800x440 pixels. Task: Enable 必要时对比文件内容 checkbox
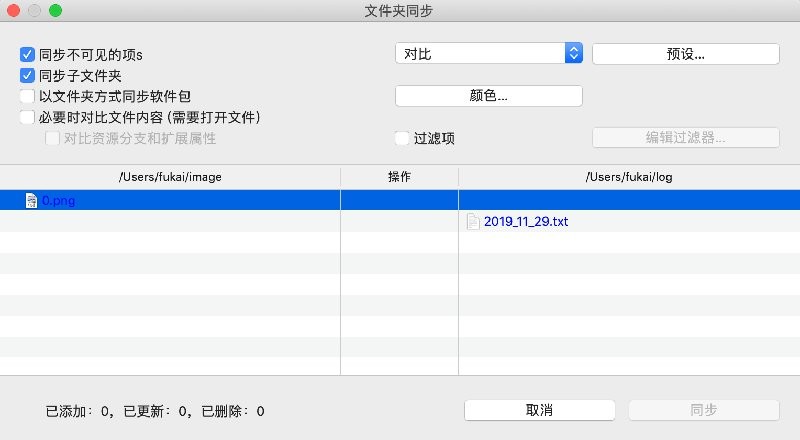27,117
